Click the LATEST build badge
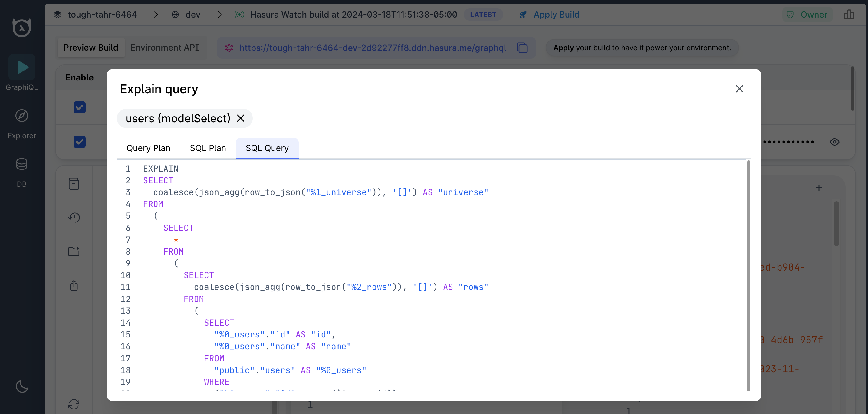 coord(483,15)
